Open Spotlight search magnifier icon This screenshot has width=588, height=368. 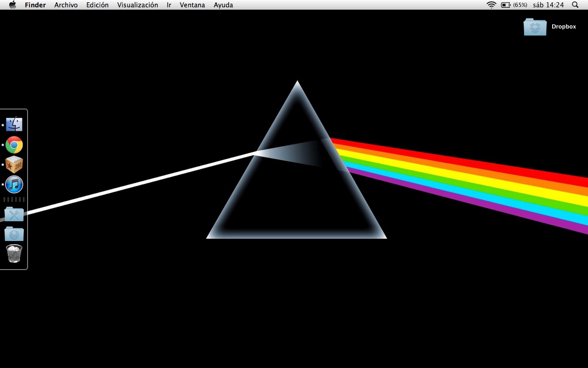point(575,5)
